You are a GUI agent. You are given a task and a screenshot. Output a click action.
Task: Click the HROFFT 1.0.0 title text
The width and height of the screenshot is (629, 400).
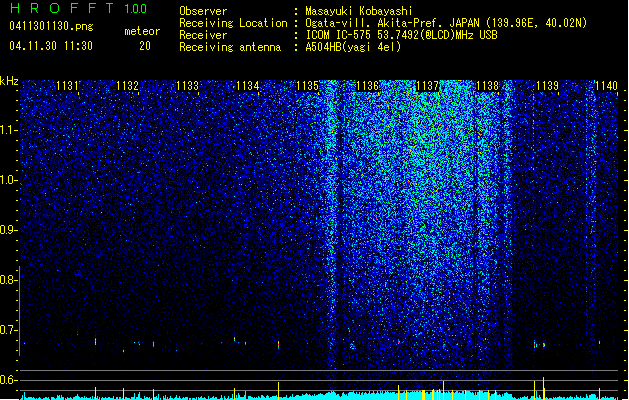(78, 8)
